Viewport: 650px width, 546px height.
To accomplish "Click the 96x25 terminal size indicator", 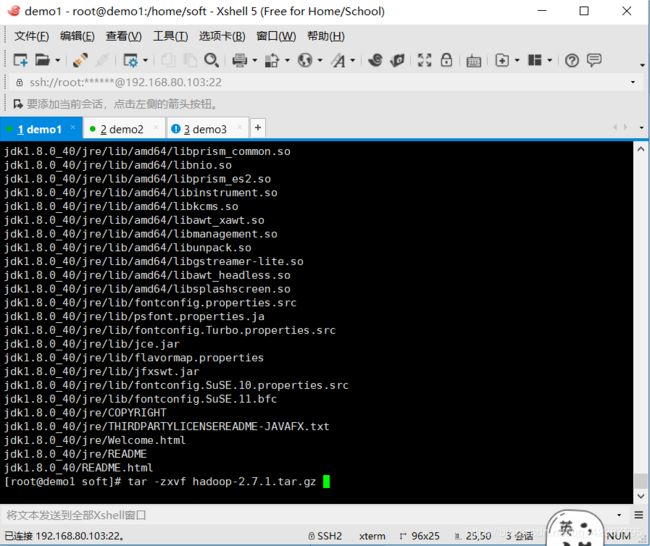I will [420, 536].
